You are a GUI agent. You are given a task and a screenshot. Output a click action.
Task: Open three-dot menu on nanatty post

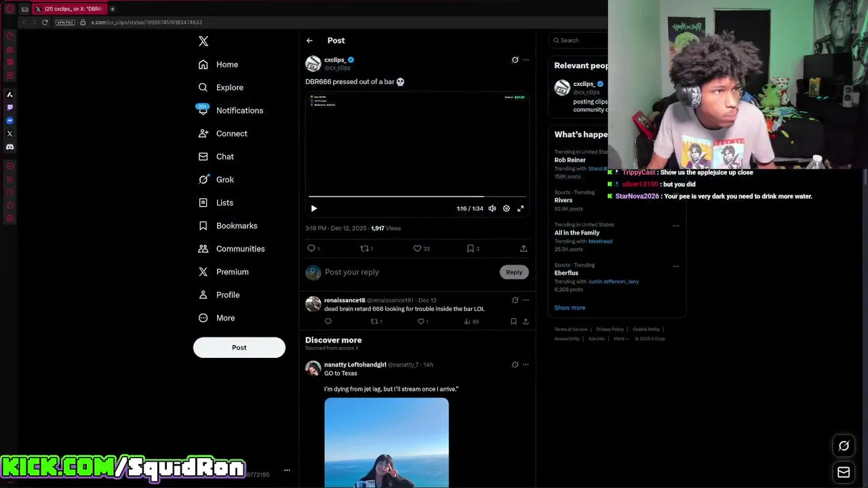526,365
